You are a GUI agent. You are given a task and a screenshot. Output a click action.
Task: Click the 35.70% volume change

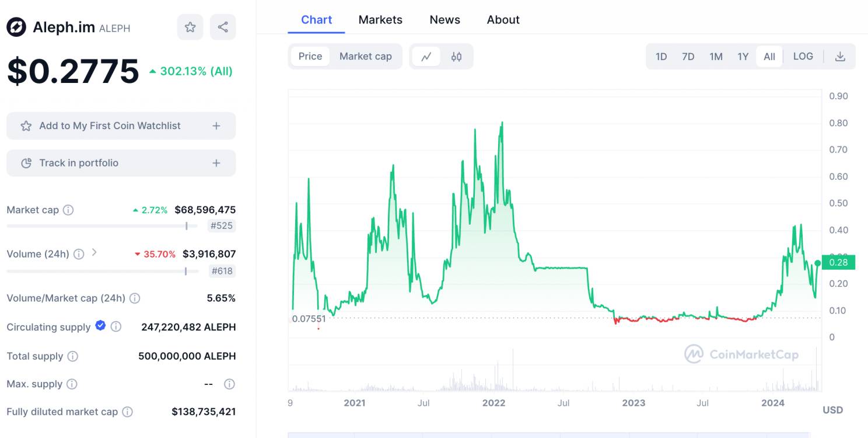pos(155,255)
